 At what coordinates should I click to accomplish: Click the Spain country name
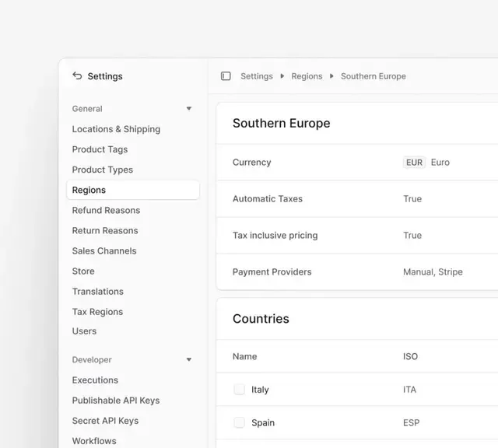(263, 422)
